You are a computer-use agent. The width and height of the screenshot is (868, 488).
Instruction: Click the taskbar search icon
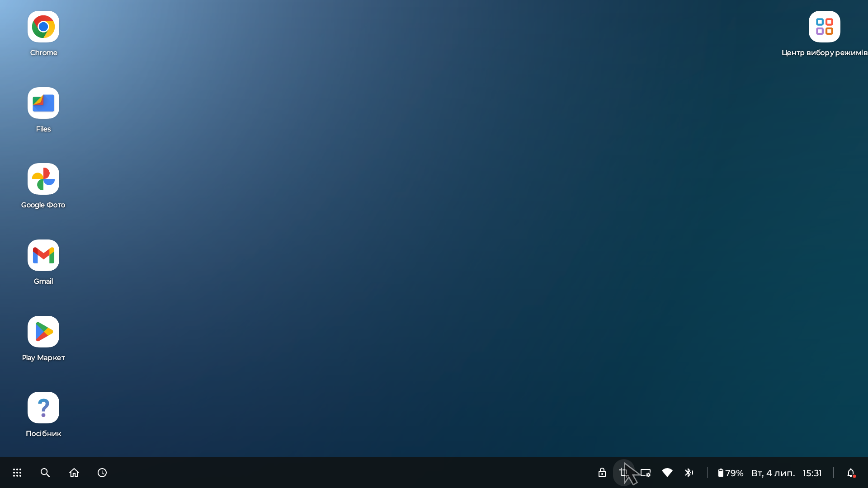click(x=45, y=473)
